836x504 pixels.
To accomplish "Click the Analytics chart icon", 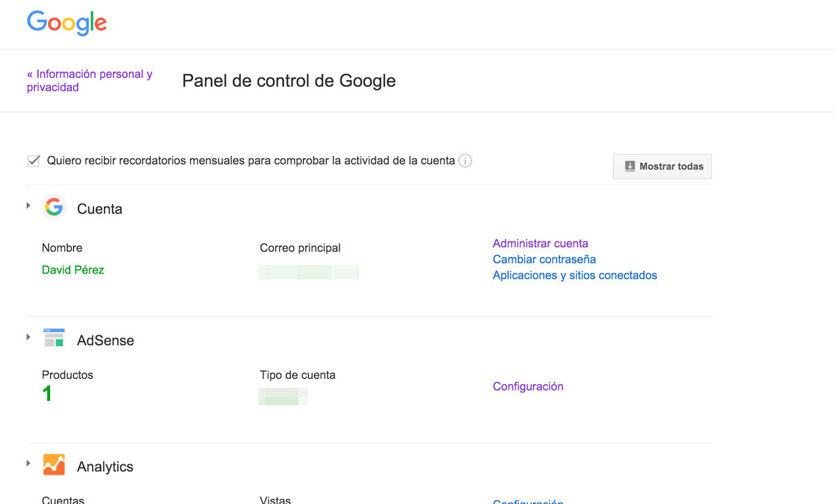I will coord(54,464).
